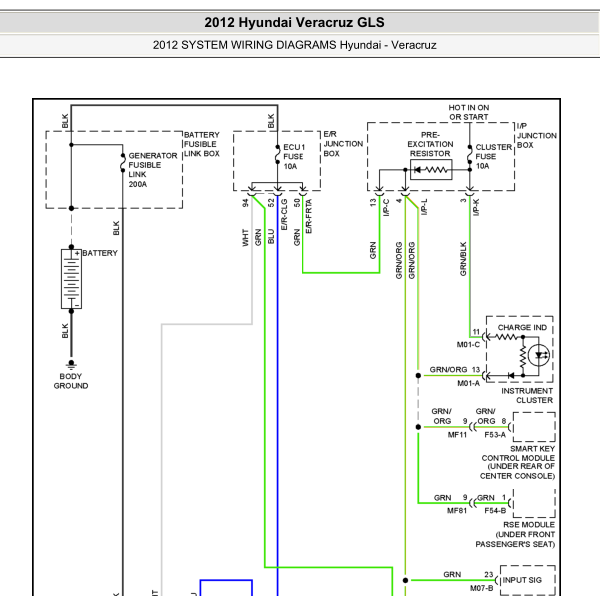Click the 'ECU1 FUSE 10A' label

294,157
